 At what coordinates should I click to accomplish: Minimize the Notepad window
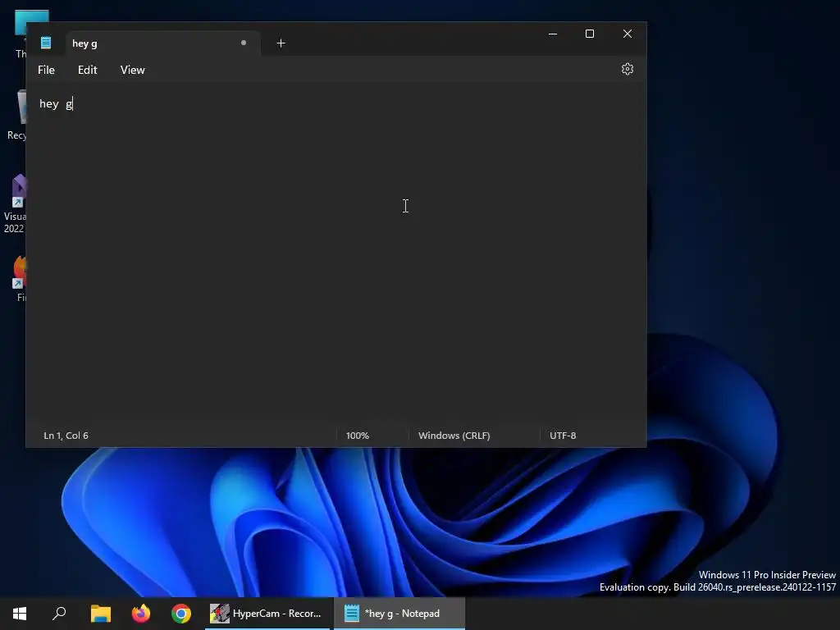coord(553,34)
